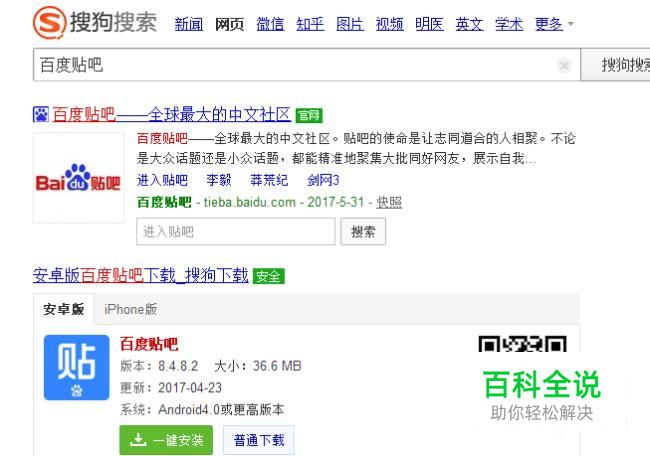This screenshot has height=456, width=650.
Task: Open the Baidu Tieba logo thumbnail
Action: [x=78, y=178]
